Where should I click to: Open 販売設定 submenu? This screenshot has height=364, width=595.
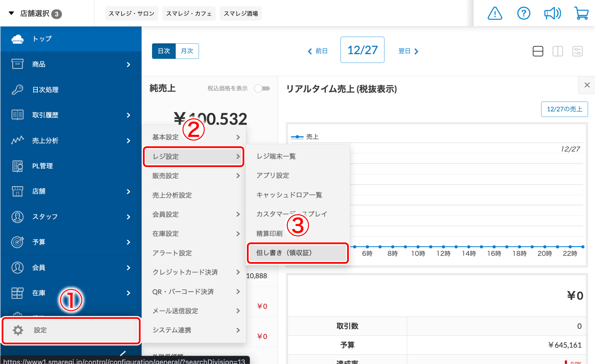[194, 176]
